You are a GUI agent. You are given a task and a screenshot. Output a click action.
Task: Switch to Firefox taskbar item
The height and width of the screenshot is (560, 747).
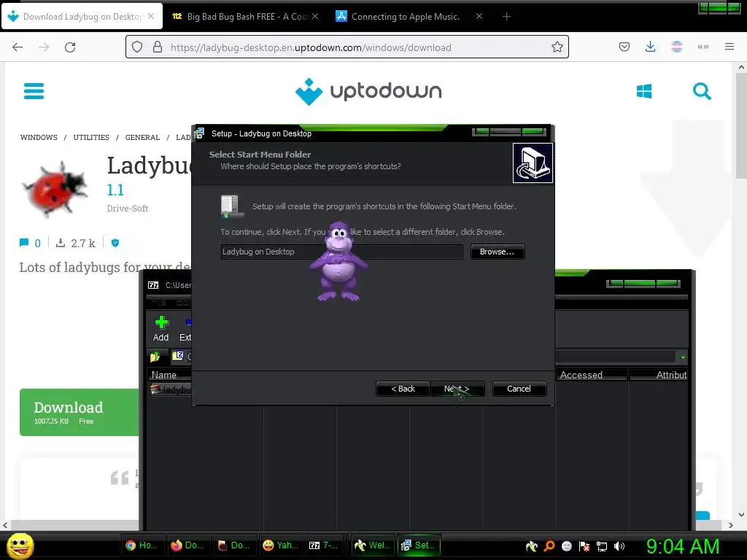click(x=189, y=545)
